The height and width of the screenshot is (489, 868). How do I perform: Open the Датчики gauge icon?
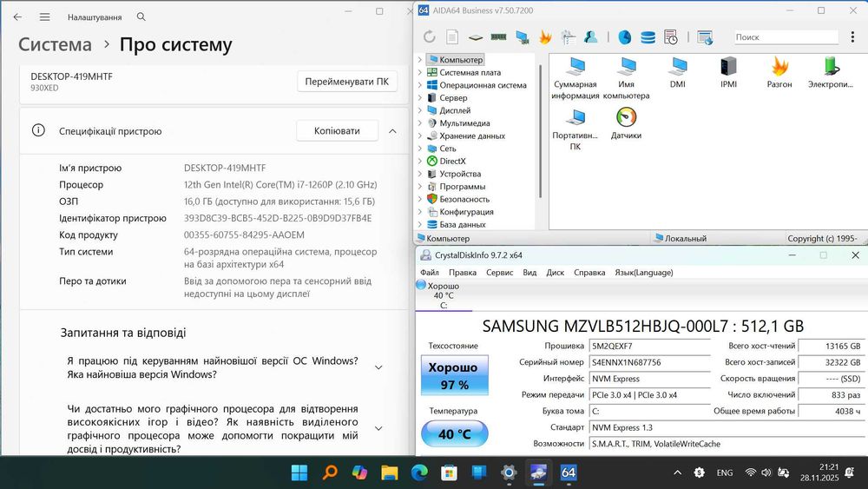(626, 123)
